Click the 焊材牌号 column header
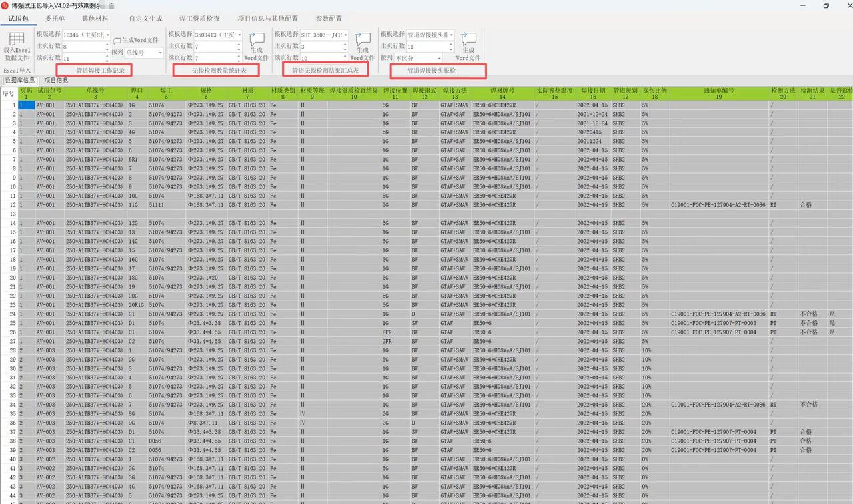Viewport: 853px width, 504px height. click(502, 93)
